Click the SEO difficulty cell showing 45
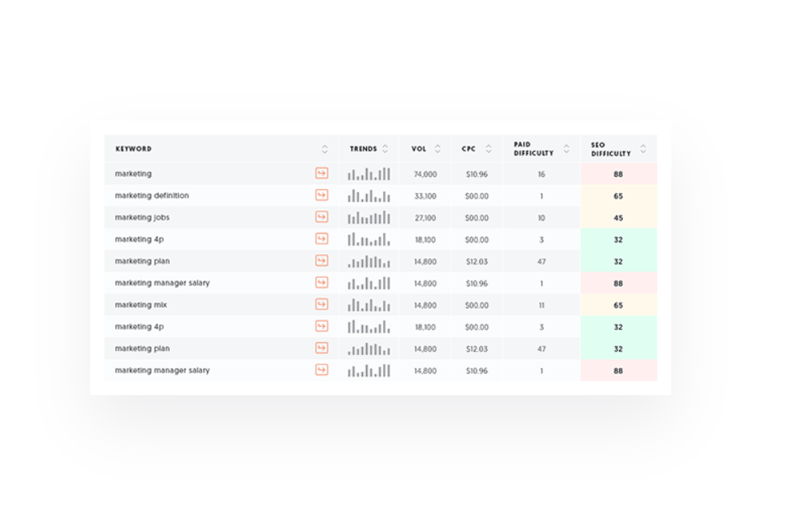This screenshot has width=788, height=532. coord(618,218)
